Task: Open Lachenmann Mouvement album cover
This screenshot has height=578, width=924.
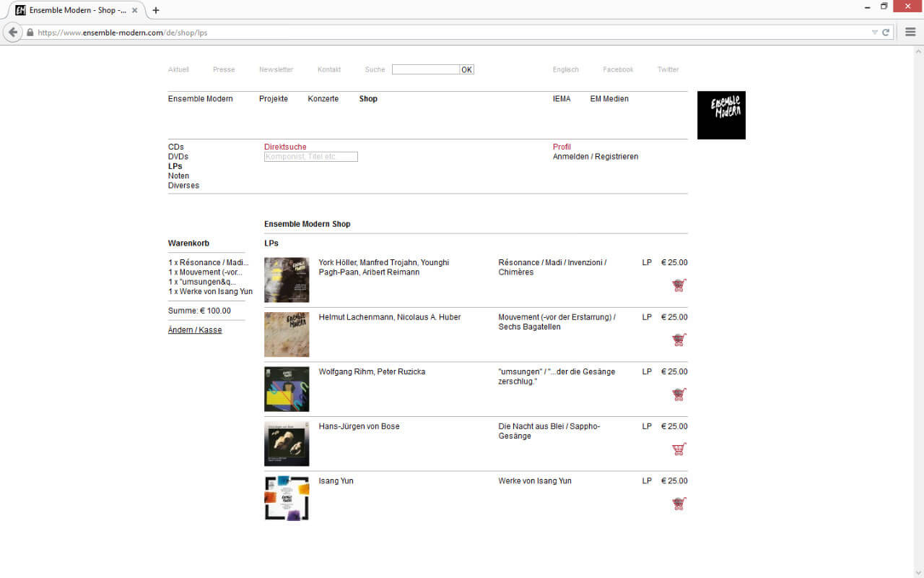Action: pos(287,335)
